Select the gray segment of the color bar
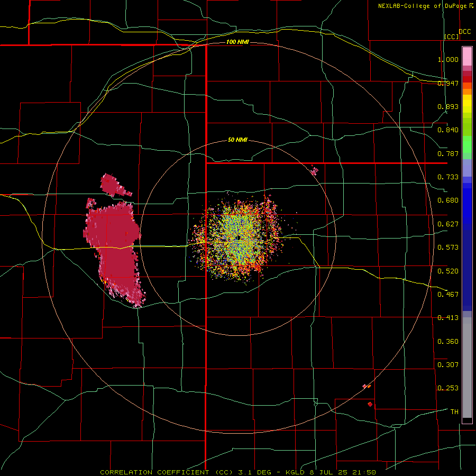476x476 pixels. pyautogui.click(x=467, y=368)
